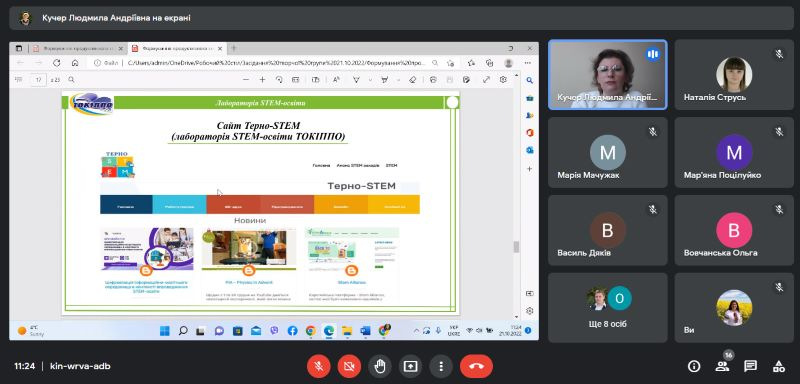Raise your hand in the meeting
Viewport: 800px width, 384px height.
pyautogui.click(x=380, y=366)
